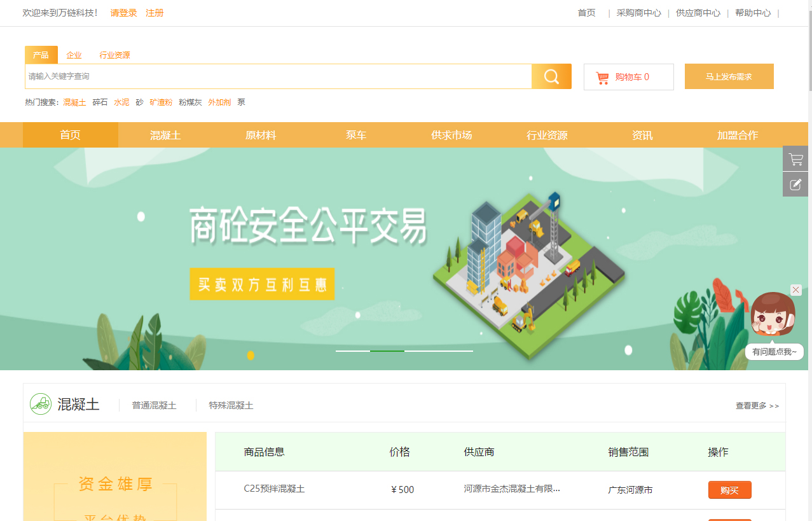Click the cartoon girl assistant avatar

click(773, 315)
